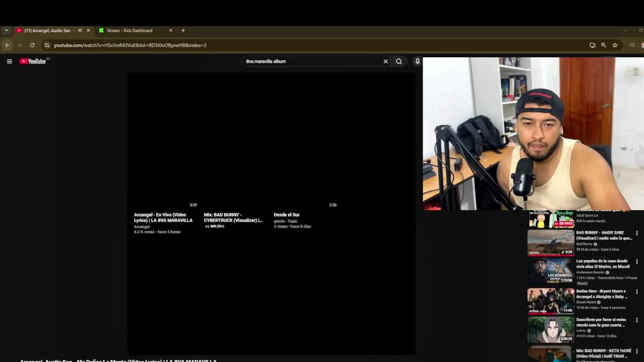644x362 pixels.
Task: Mute tab via speaker icon on YouTube tab
Action: point(80,31)
